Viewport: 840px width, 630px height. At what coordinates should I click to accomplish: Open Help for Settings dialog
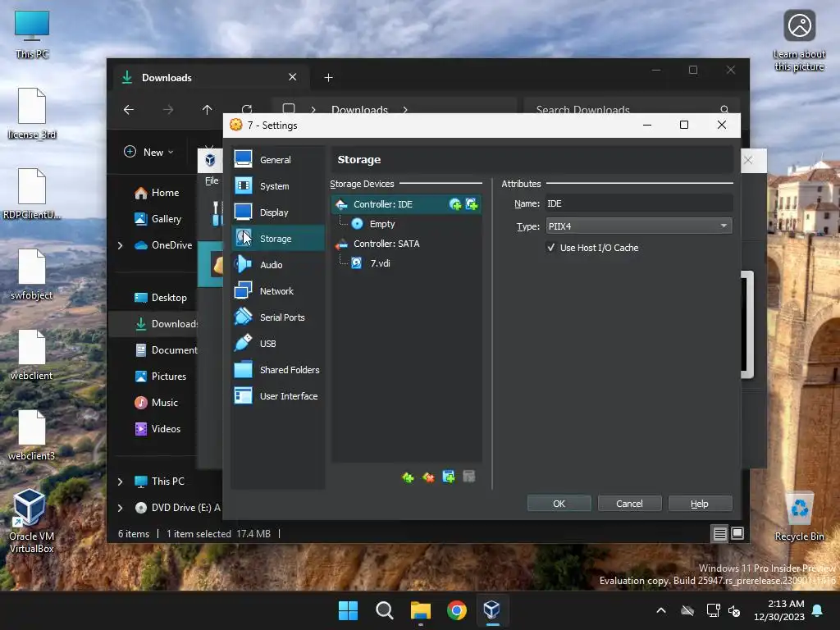click(x=700, y=504)
